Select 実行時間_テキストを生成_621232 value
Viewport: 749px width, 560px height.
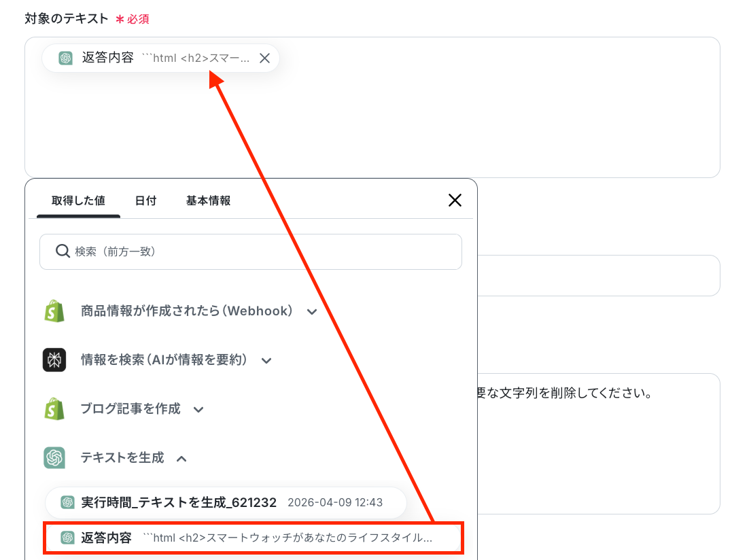pos(226,503)
